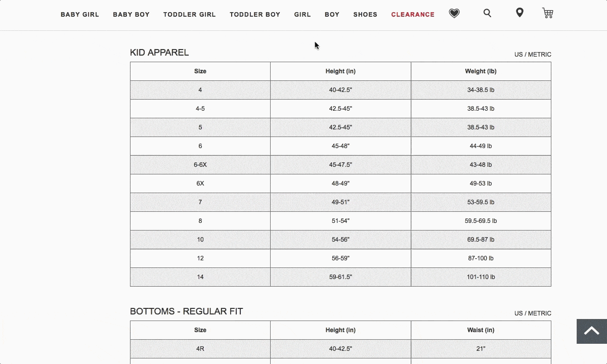Go to the Baby Boy section
This screenshot has width=607, height=364.
pos(131,15)
